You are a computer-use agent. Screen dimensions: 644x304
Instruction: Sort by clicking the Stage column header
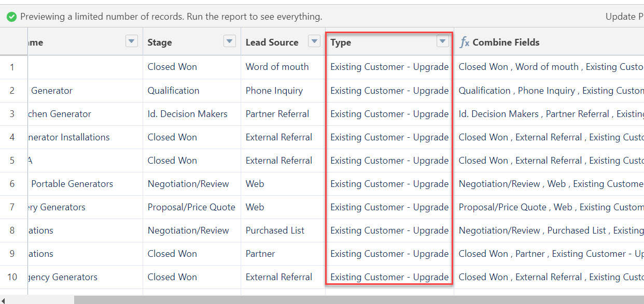160,42
